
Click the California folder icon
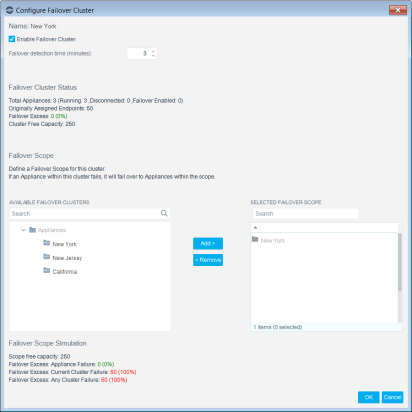[47, 270]
